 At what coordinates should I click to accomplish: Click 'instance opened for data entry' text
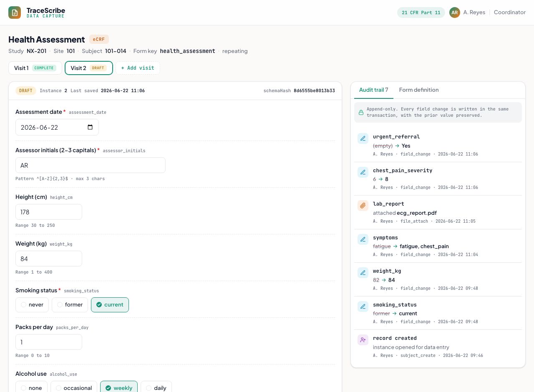click(x=411, y=347)
